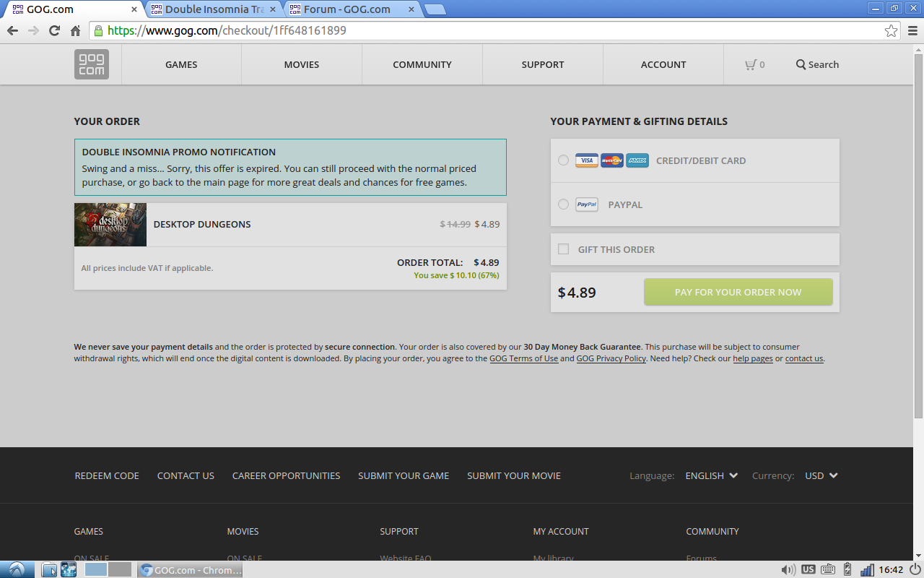Viewport: 924px width, 578px height.
Task: Open the GOG Terms of Use link
Action: coord(524,358)
